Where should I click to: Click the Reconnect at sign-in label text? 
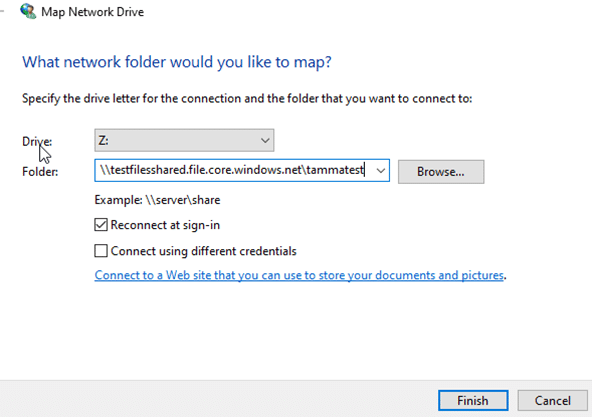pyautogui.click(x=165, y=225)
